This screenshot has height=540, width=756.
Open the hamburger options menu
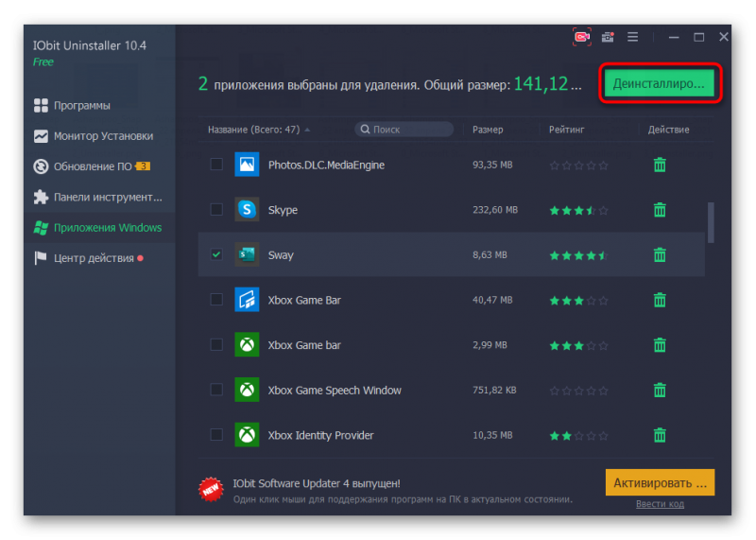coord(632,37)
